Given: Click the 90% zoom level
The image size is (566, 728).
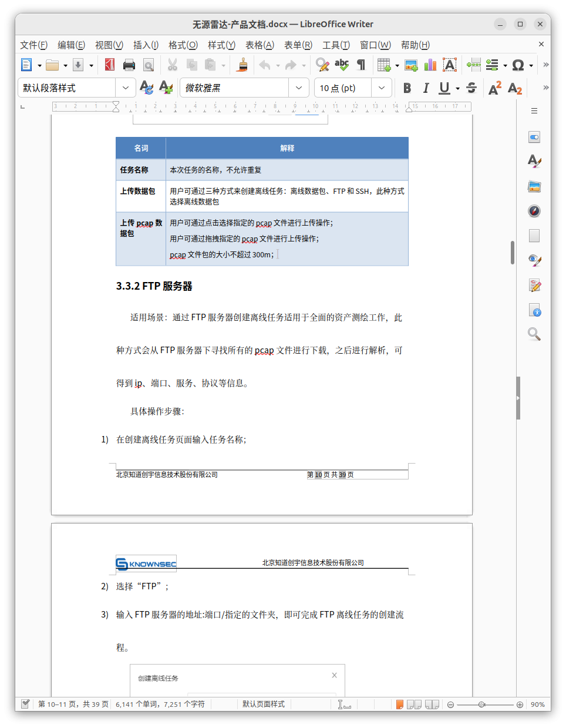Looking at the screenshot, I should 537,704.
